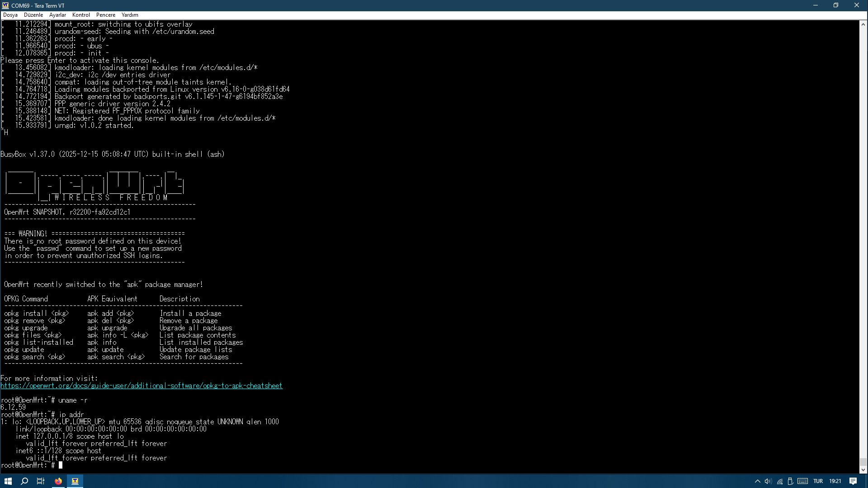The width and height of the screenshot is (868, 488).
Task: Click the BusyBox v1.37.0 banner line
Action: pos(113,155)
